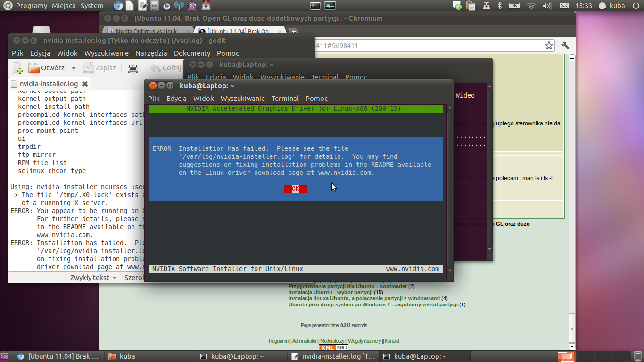Open the power session menu icon
Viewport: 644px width, 362px height.
click(636, 6)
